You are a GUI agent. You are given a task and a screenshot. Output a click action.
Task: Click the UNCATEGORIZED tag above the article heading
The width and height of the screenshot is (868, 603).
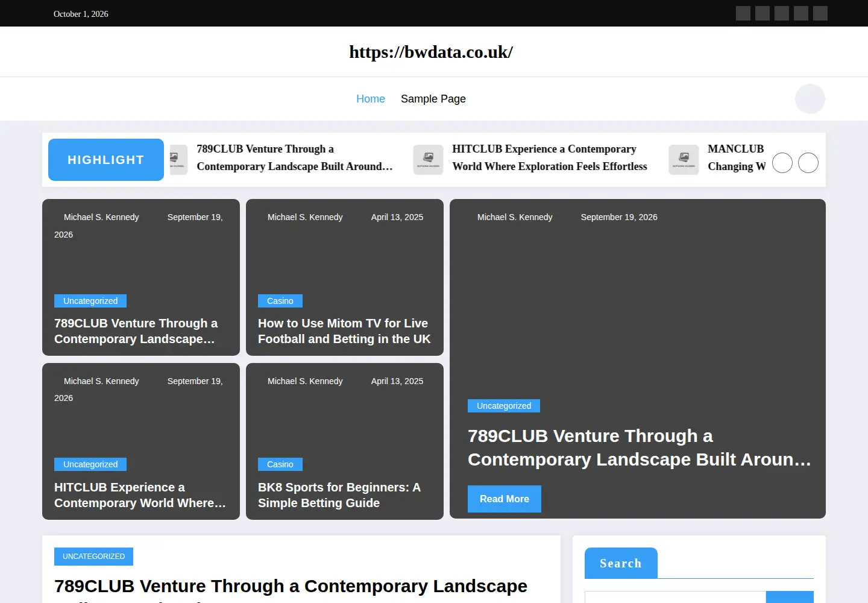(x=93, y=557)
